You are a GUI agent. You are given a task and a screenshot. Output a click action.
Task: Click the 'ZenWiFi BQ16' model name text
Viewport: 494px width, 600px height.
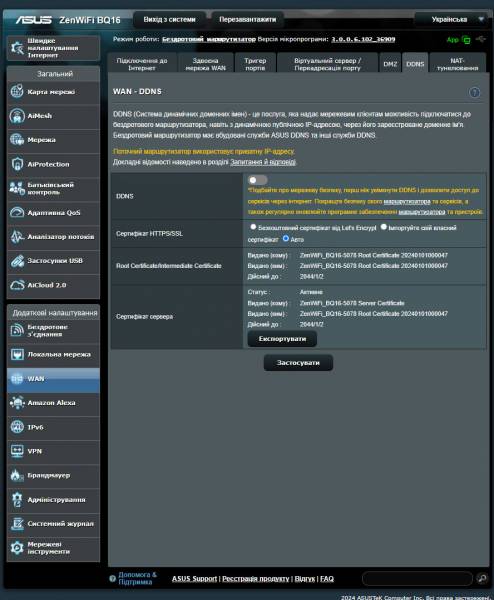tap(90, 20)
